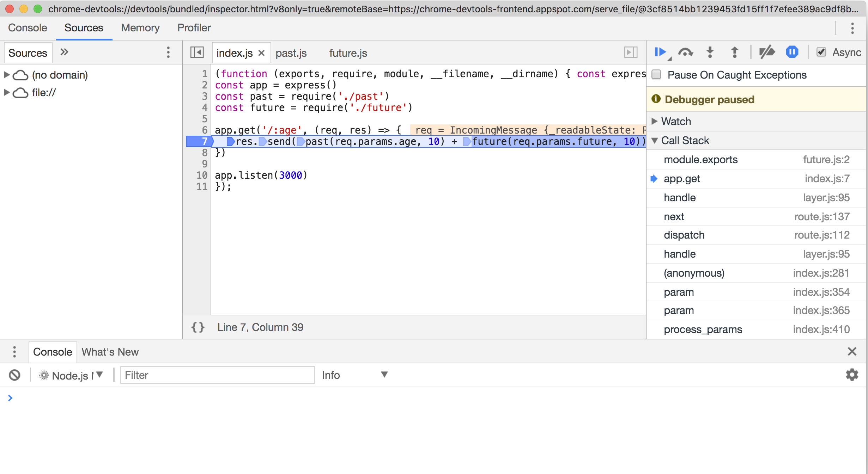Collapse the Call Stack section
The height and width of the screenshot is (474, 868).
[x=655, y=140]
